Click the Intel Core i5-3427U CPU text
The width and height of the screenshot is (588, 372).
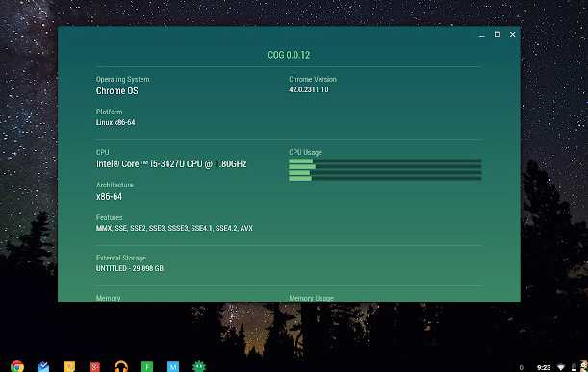pos(171,164)
